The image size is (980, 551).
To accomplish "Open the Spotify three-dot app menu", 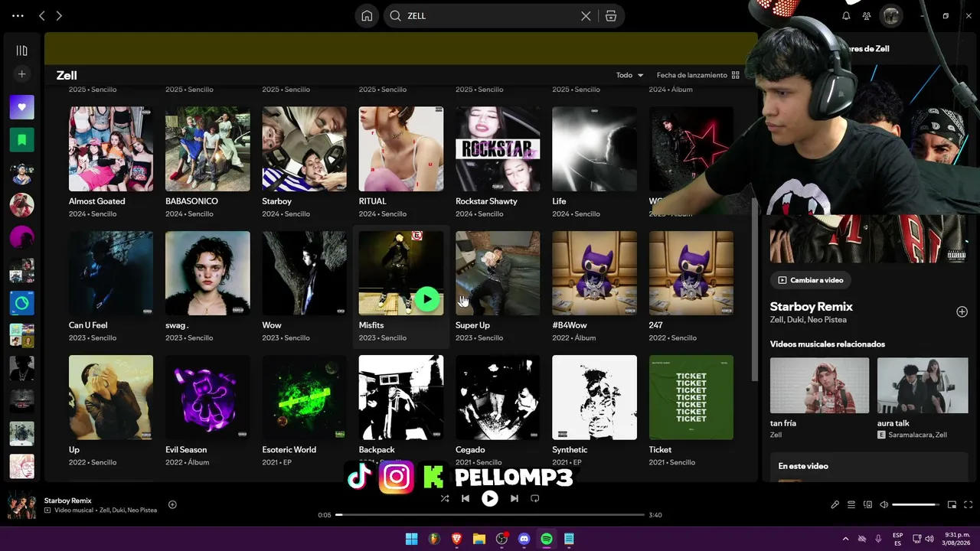I will [x=18, y=16].
